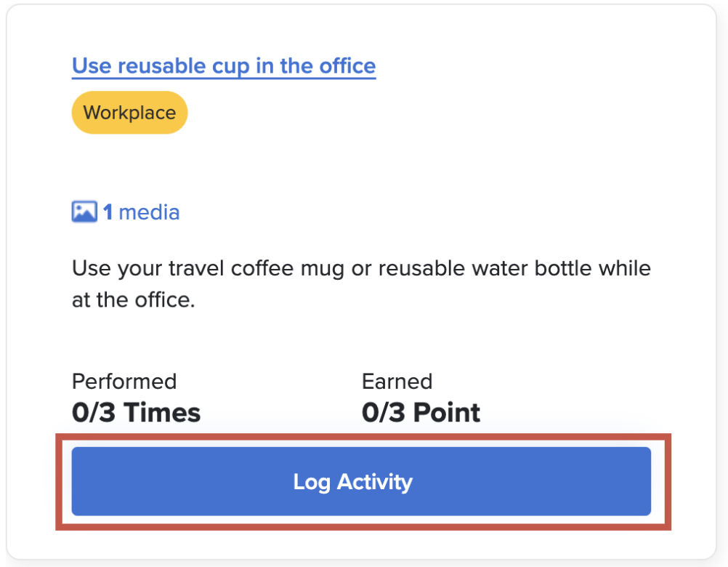The width and height of the screenshot is (728, 567).
Task: Click "Use reusable" at the start of the title
Action: 129,66
